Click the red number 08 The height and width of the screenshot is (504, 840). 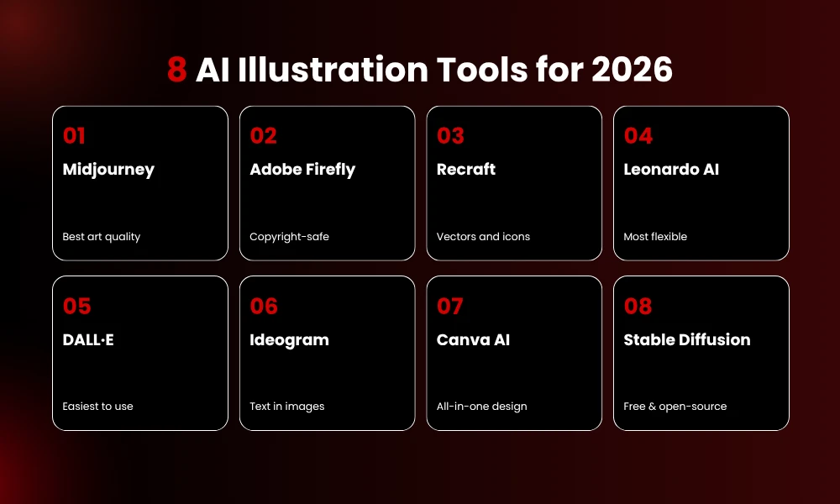click(x=638, y=306)
